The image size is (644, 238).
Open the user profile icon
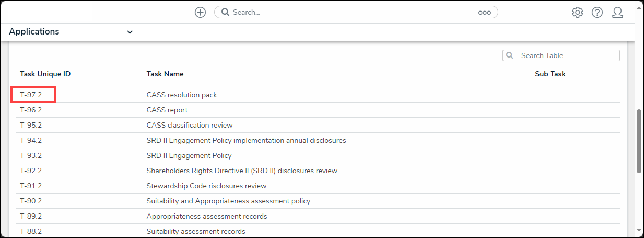[x=617, y=12]
